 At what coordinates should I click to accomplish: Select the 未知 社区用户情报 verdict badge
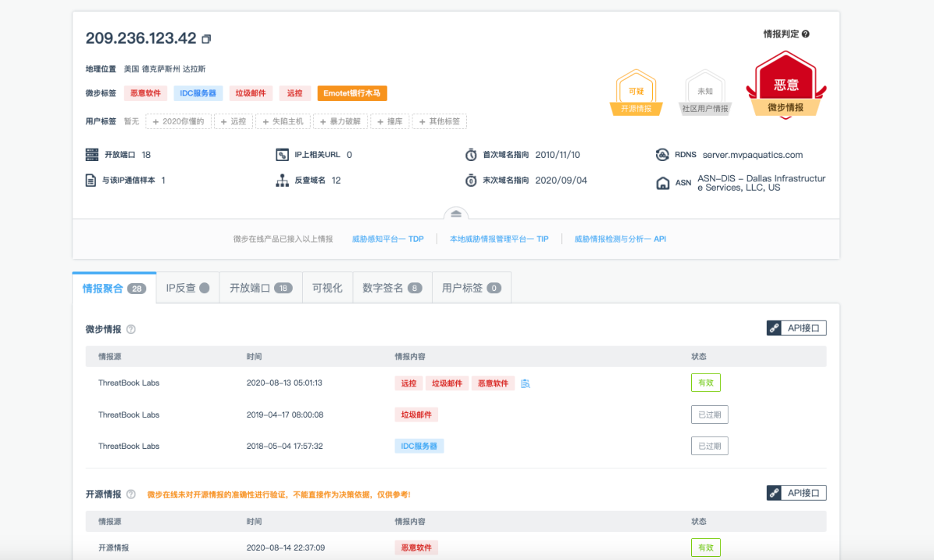(705, 93)
